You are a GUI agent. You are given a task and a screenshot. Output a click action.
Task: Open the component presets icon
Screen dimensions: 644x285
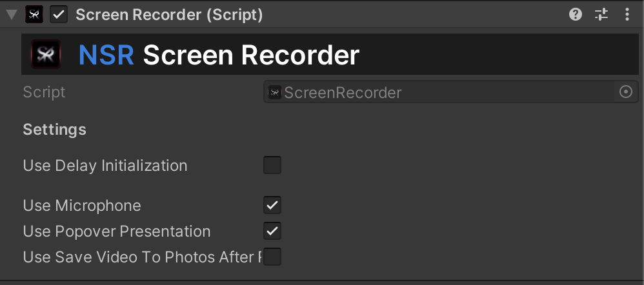[601, 15]
